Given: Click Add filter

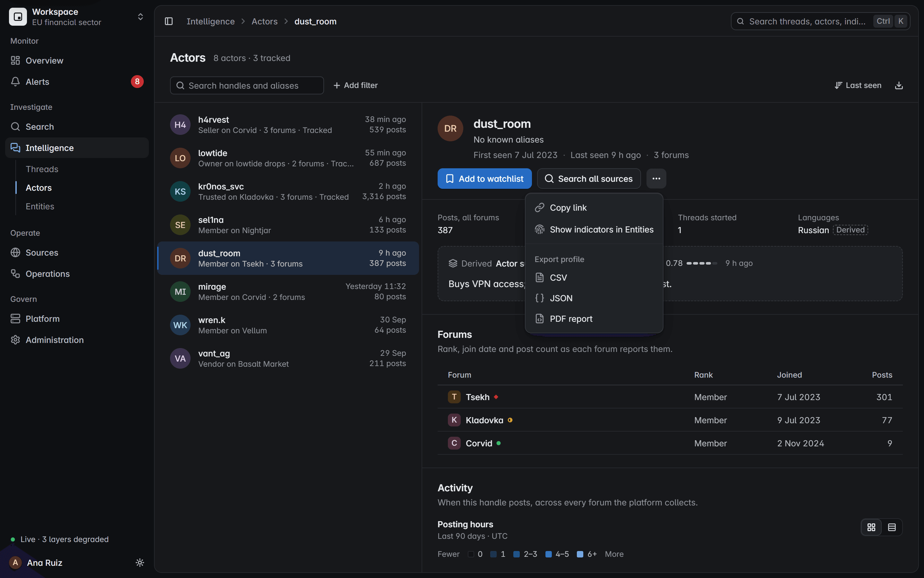Looking at the screenshot, I should coord(355,85).
